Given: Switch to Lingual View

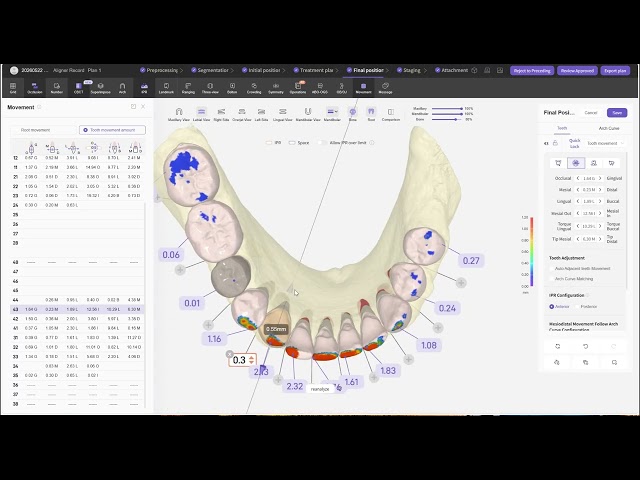Looking at the screenshot, I should (282, 115).
